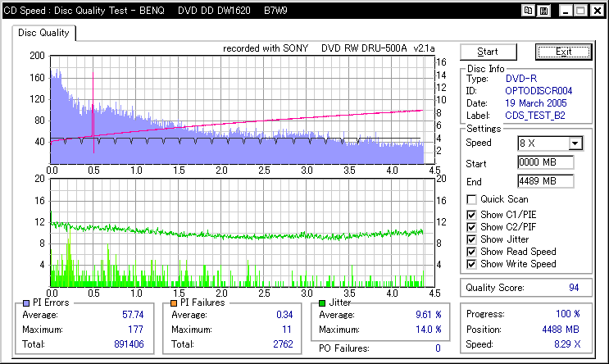The height and width of the screenshot is (364, 609).
Task: Click the blue PI Errors legend square
Action: (x=26, y=303)
